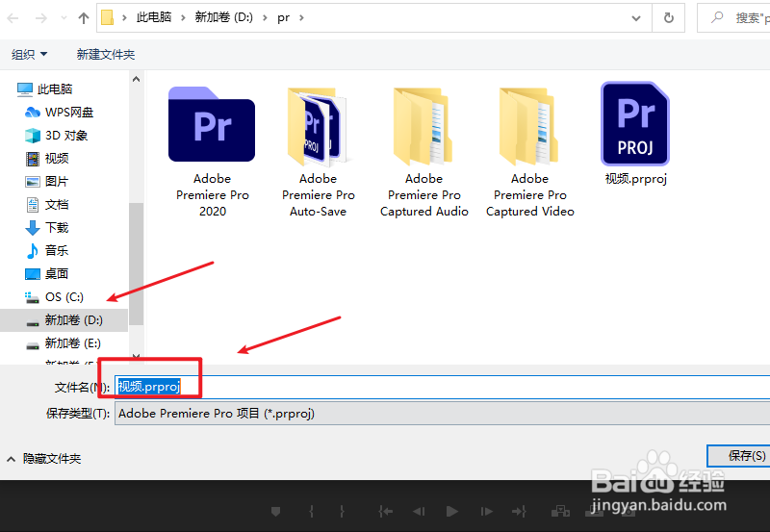Image resolution: width=770 pixels, height=532 pixels.
Task: Open 音乐 in the sidebar
Action: click(x=47, y=251)
